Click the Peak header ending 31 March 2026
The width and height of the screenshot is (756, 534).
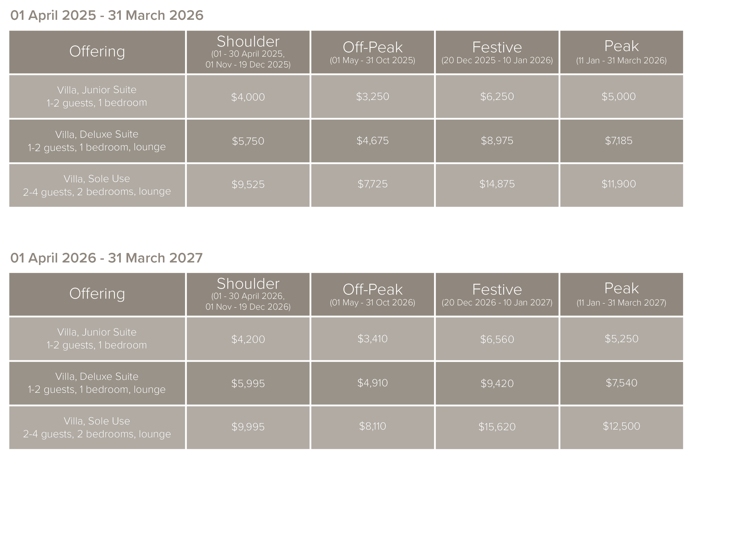tap(621, 52)
